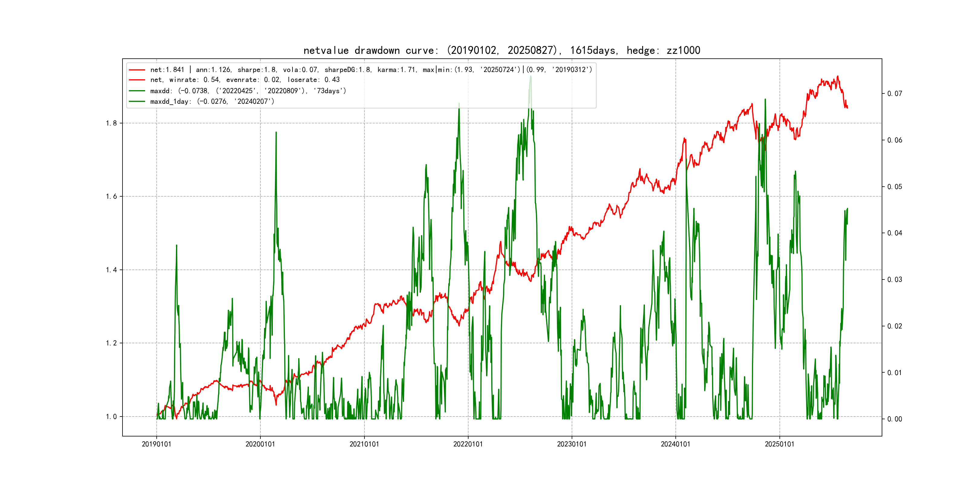Click the x-axis label 20230101

point(572,444)
